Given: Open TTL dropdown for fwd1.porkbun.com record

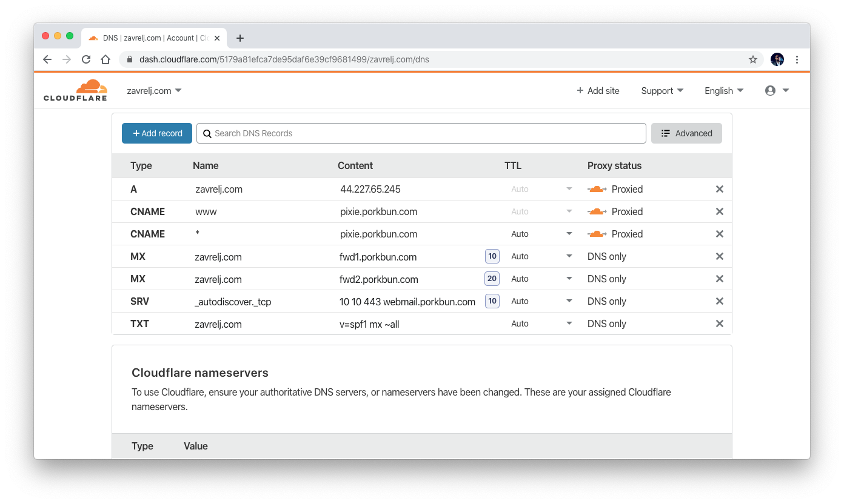Looking at the screenshot, I should (541, 256).
